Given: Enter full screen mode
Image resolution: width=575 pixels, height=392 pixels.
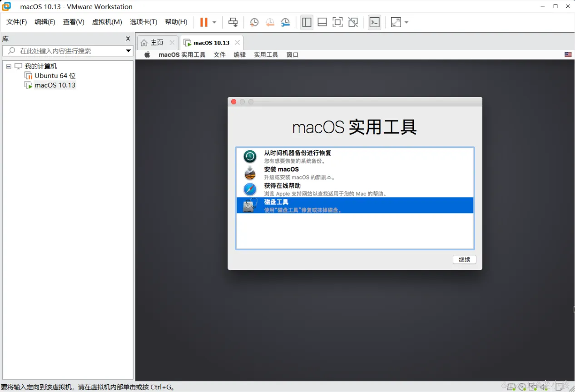Looking at the screenshot, I should (x=337, y=22).
